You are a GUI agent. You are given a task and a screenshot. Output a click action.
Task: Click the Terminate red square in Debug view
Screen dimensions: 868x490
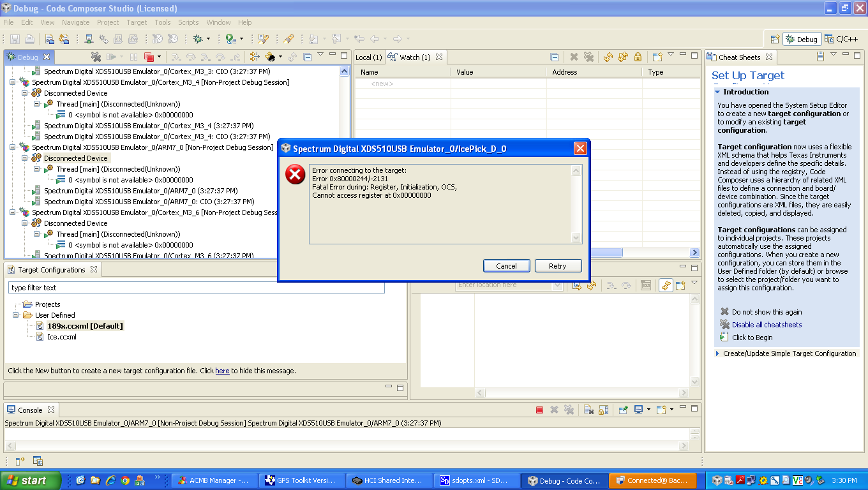[149, 57]
